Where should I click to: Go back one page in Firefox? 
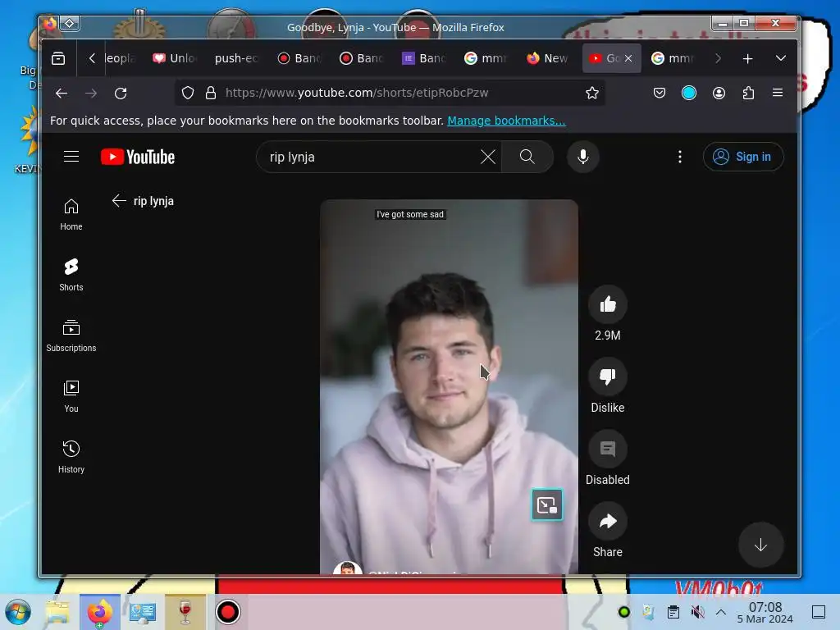pos(61,94)
